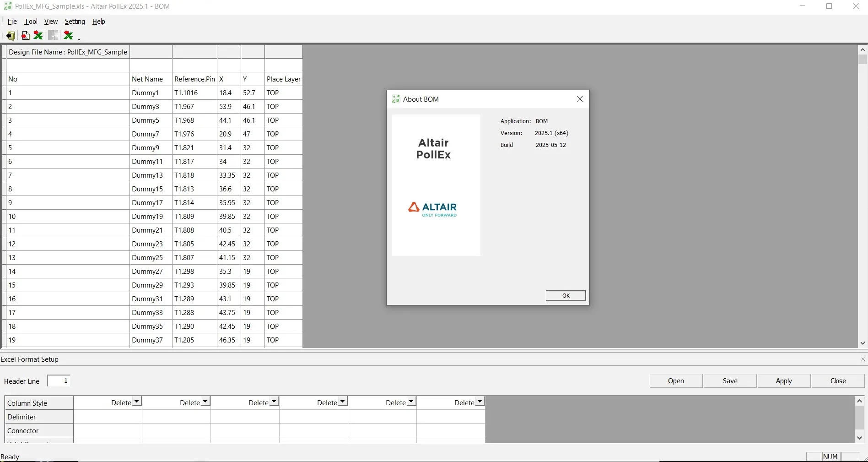Image resolution: width=868 pixels, height=462 pixels.
Task: Open the Help menu
Action: (99, 22)
